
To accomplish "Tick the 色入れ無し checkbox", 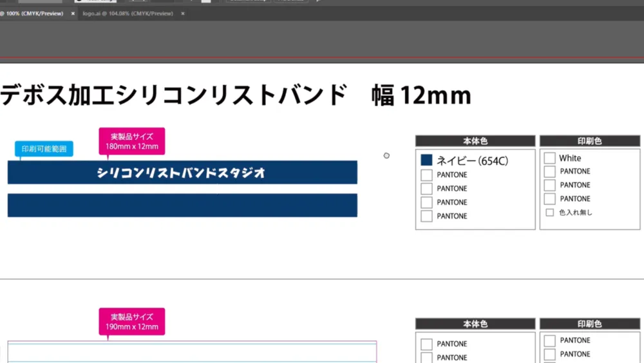I will click(549, 213).
